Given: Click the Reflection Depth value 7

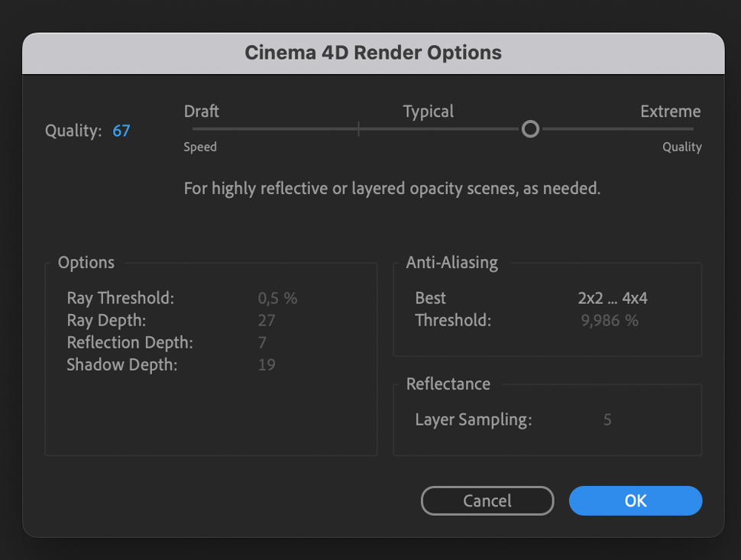Looking at the screenshot, I should click(x=262, y=342).
